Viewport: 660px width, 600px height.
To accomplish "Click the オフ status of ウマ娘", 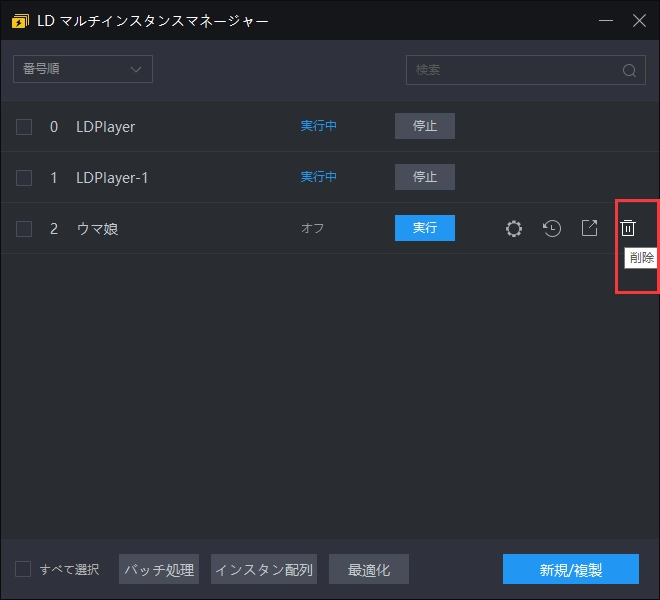I will (x=312, y=228).
